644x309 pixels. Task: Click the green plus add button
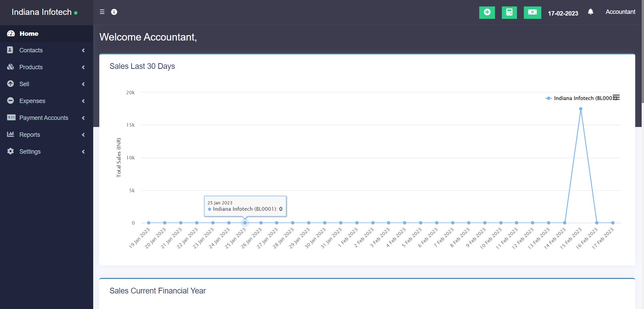point(487,12)
